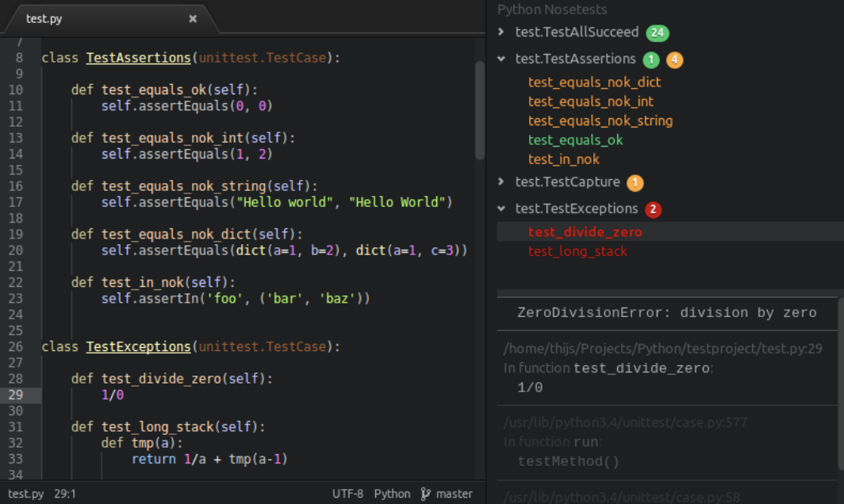Close the test.py tab
This screenshot has width=844, height=504.
point(193,19)
